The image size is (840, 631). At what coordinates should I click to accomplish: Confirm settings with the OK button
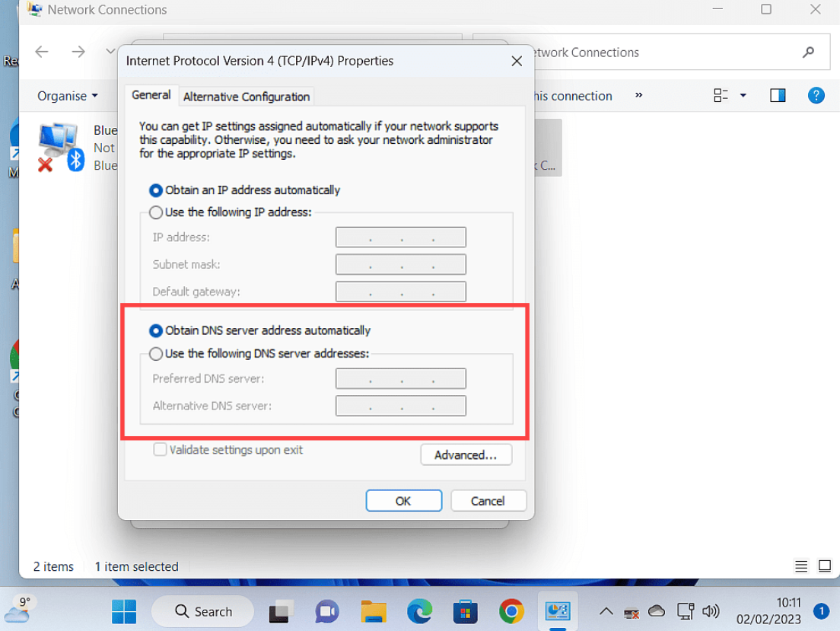coord(403,500)
